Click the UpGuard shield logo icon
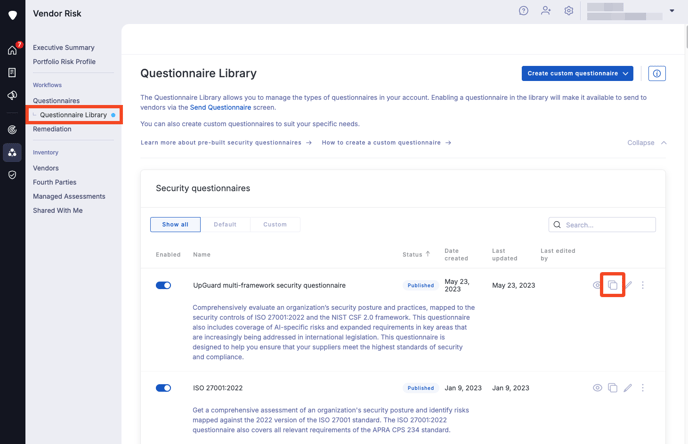 [x=12, y=15]
